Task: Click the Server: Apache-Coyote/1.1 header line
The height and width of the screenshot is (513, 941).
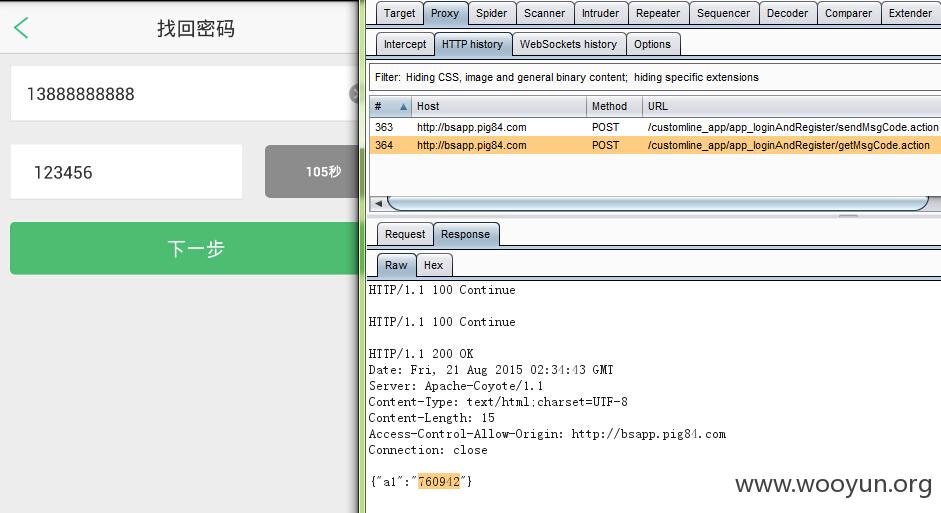Action: (x=455, y=386)
